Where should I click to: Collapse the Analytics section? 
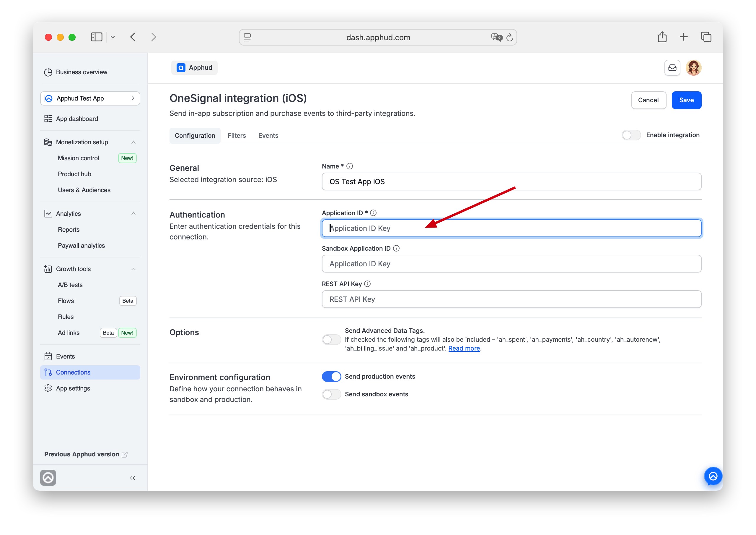(133, 214)
